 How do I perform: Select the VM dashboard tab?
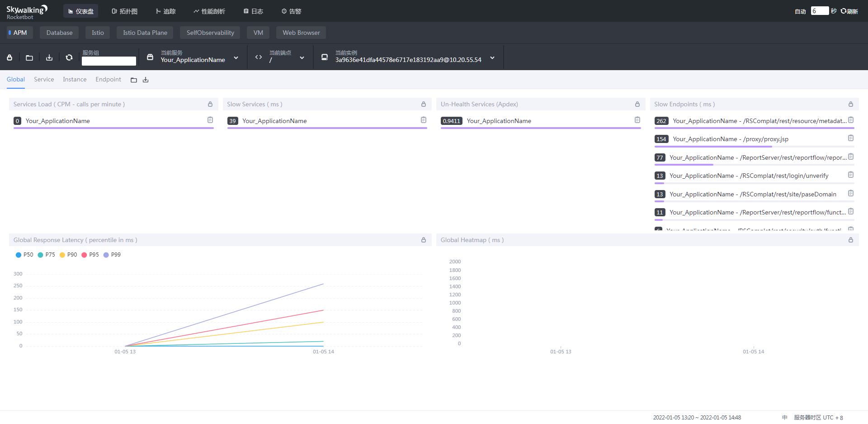(x=258, y=33)
